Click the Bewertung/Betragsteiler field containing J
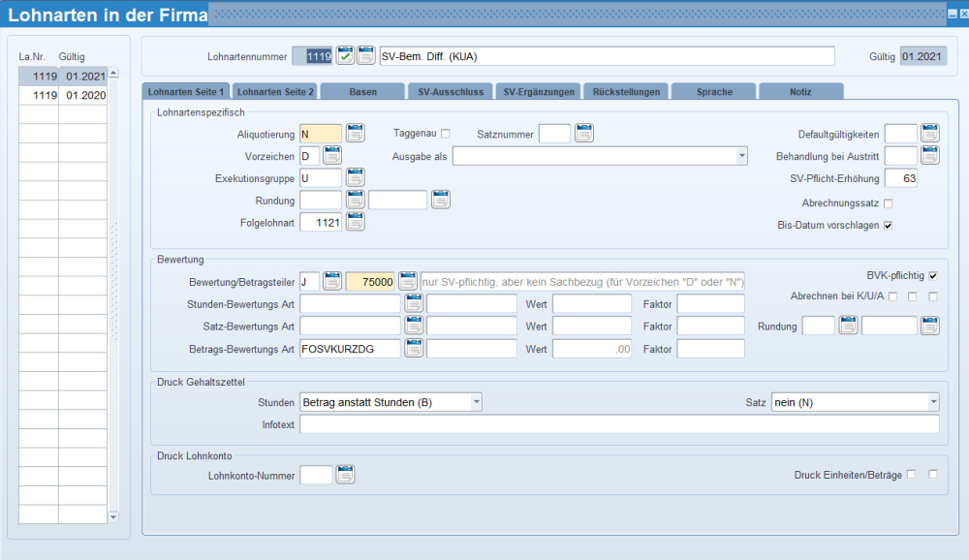This screenshot has width=969, height=560. (310, 282)
